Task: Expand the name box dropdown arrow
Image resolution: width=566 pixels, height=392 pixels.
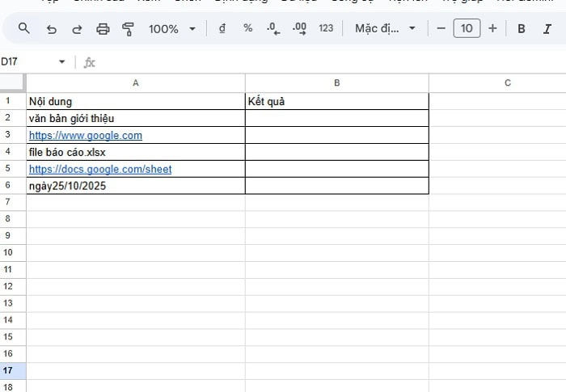Action: (x=62, y=62)
